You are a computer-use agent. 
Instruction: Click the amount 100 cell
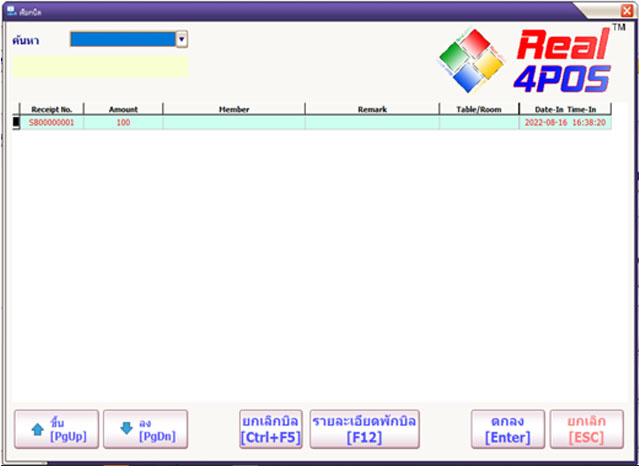coord(123,122)
